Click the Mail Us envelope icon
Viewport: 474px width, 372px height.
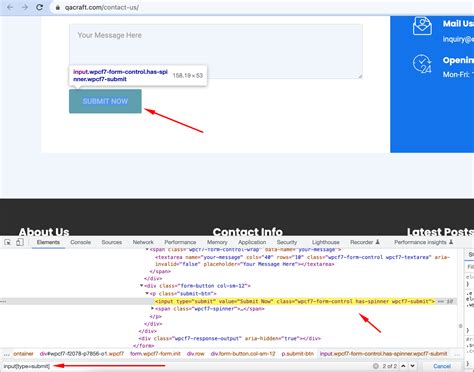tap(422, 26)
